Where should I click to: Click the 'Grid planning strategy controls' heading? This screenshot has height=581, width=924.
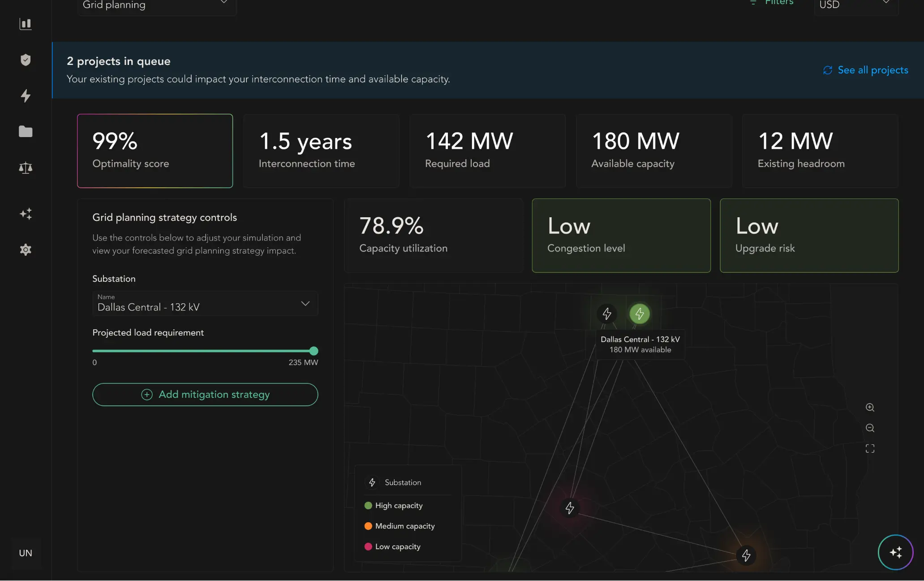tap(164, 217)
